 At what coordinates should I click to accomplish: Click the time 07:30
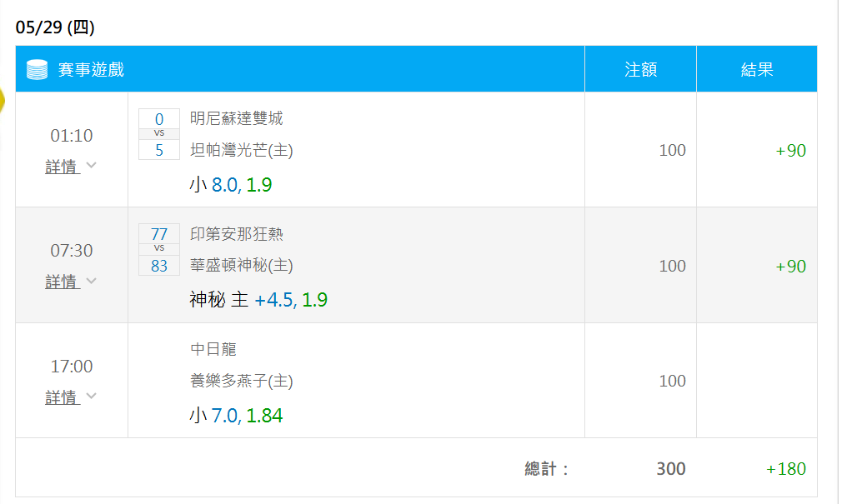point(72,251)
